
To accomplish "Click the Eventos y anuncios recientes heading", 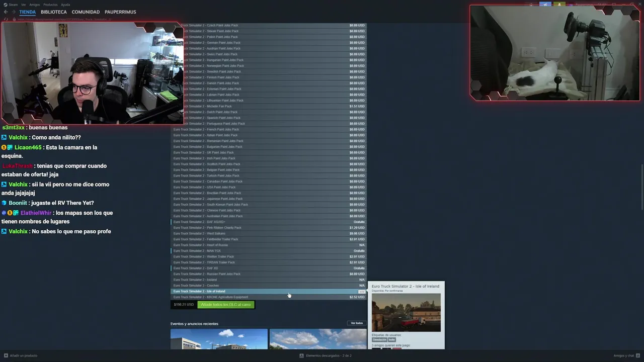I will [x=194, y=324].
